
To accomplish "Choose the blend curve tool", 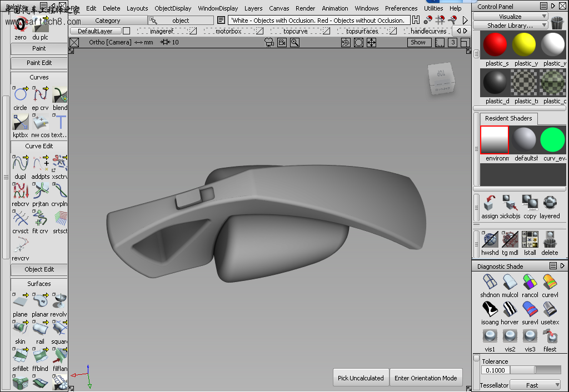I will [60, 94].
